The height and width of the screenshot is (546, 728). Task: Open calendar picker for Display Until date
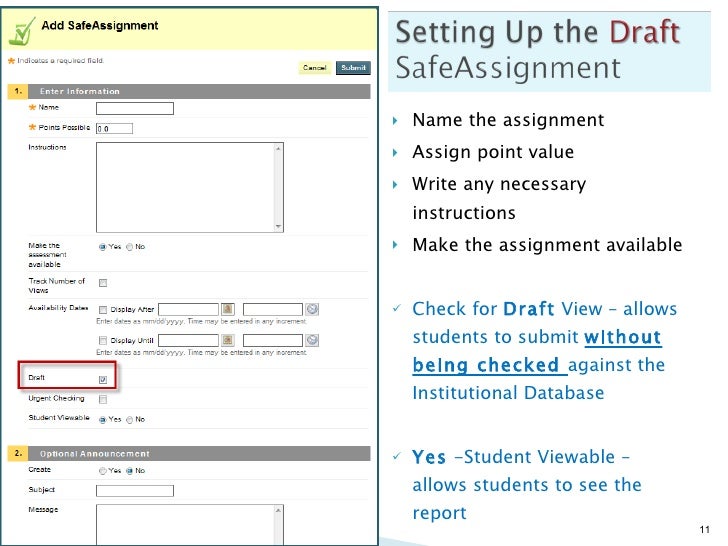228,340
